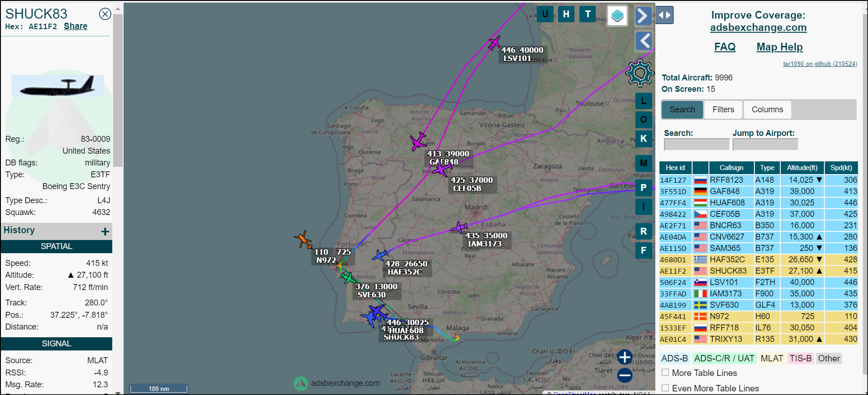Click the SPATIAL section header
Screen dimensions: 868x395
(x=56, y=246)
